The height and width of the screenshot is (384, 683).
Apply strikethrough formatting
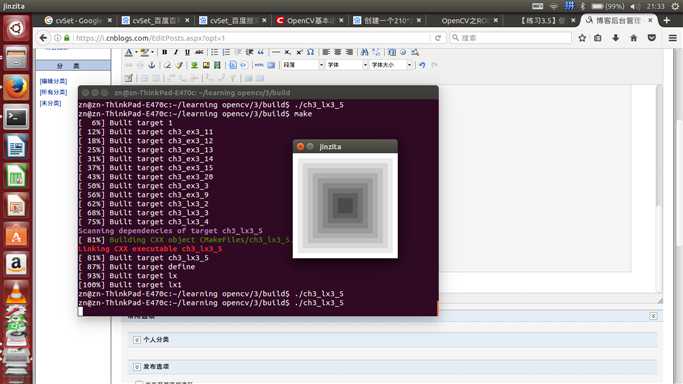coord(199,52)
